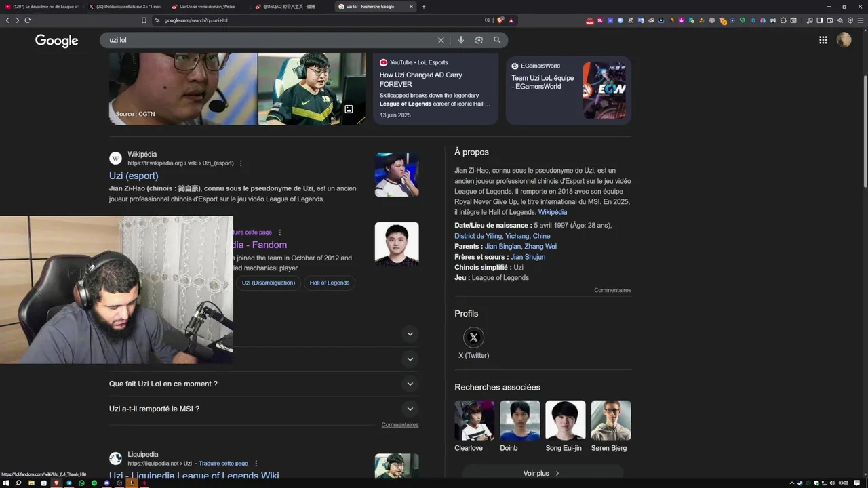Image resolution: width=868 pixels, height=488 pixels.
Task: Expand 'Que fait Uzi Lol en ce moment ?'
Action: tap(264, 384)
